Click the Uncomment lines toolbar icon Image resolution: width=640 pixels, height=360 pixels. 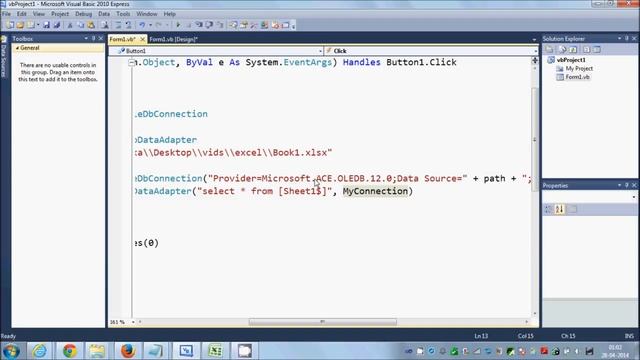tap(128, 25)
